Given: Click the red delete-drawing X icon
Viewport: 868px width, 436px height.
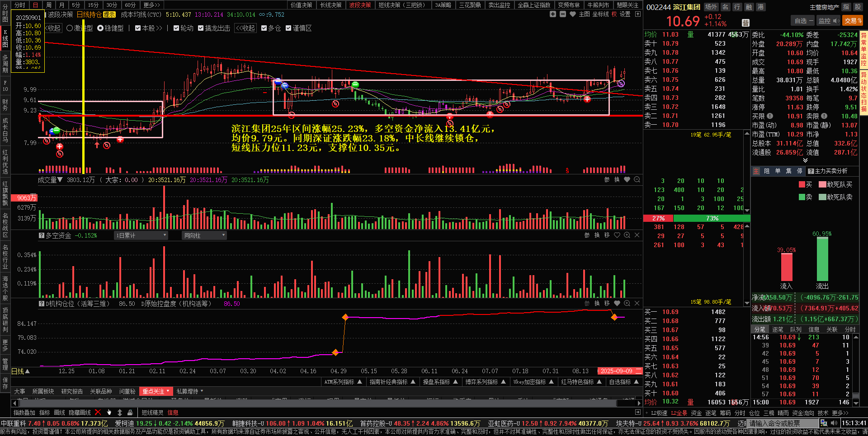Looking at the screenshot, I should (98, 413).
